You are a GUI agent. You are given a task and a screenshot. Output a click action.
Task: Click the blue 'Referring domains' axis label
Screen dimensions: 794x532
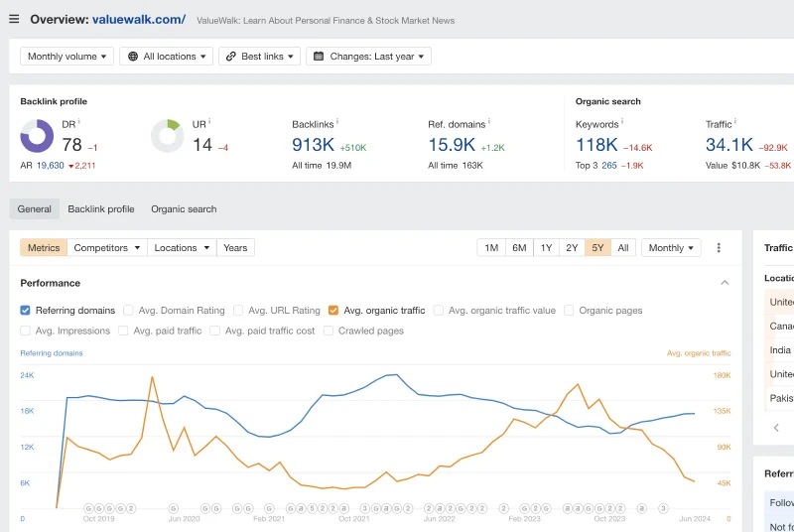pos(52,353)
